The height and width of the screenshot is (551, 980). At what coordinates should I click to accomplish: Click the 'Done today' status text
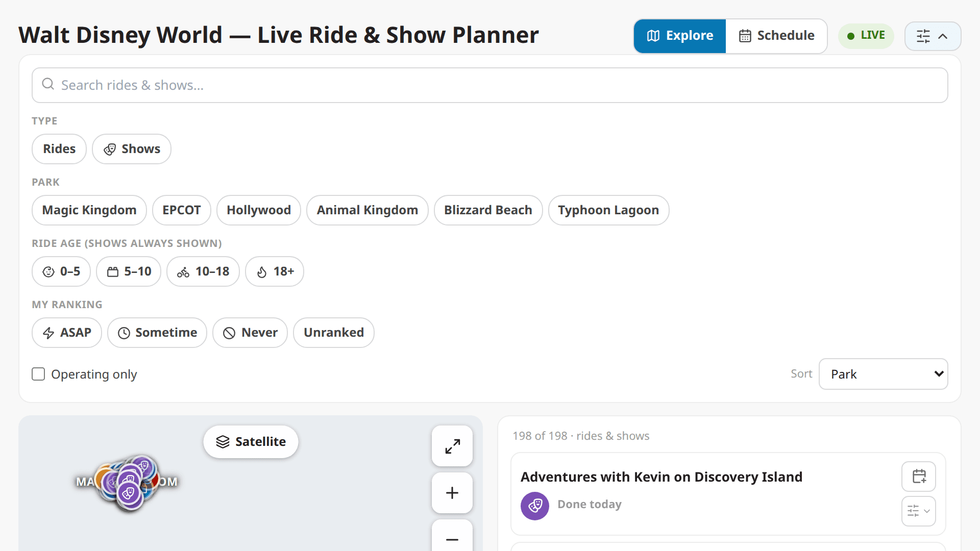[590, 505]
